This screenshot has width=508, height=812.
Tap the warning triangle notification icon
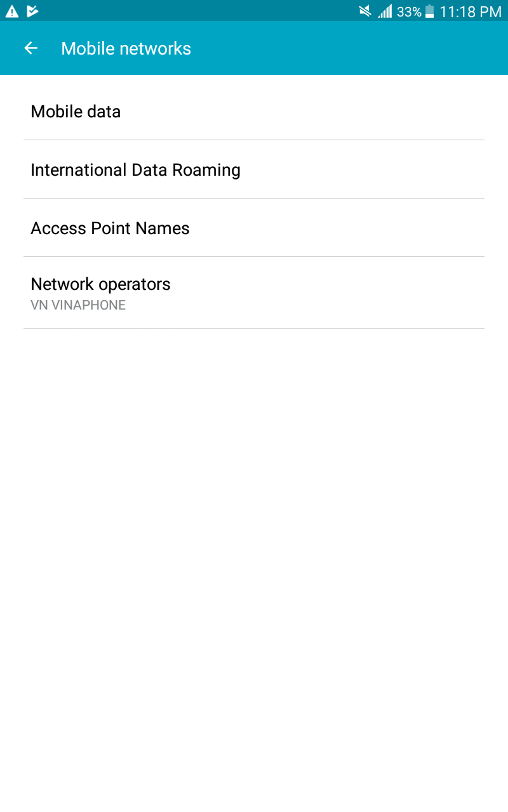pyautogui.click(x=12, y=11)
